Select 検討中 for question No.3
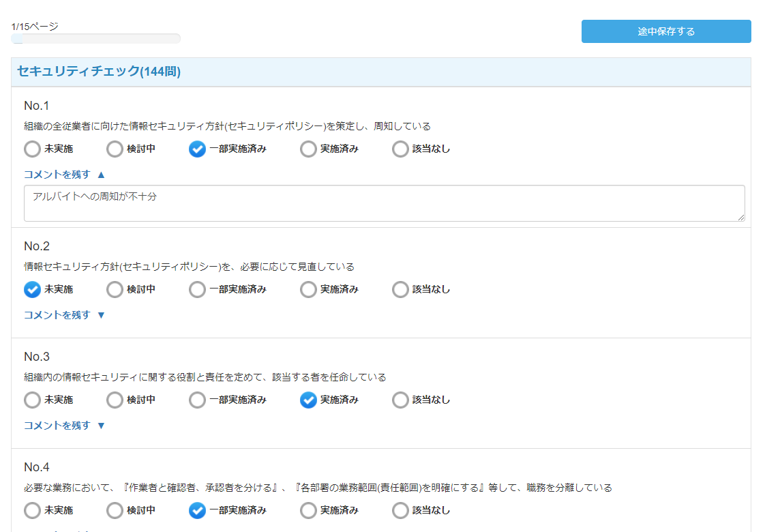 115,400
